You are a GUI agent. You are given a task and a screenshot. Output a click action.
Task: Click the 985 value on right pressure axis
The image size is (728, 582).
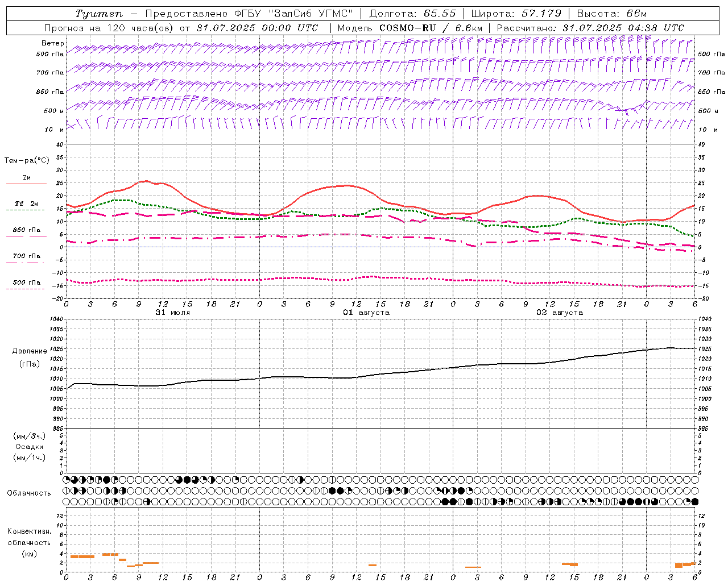click(703, 429)
